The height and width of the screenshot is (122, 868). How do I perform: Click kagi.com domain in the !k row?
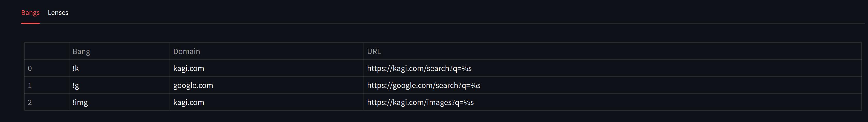coord(189,68)
